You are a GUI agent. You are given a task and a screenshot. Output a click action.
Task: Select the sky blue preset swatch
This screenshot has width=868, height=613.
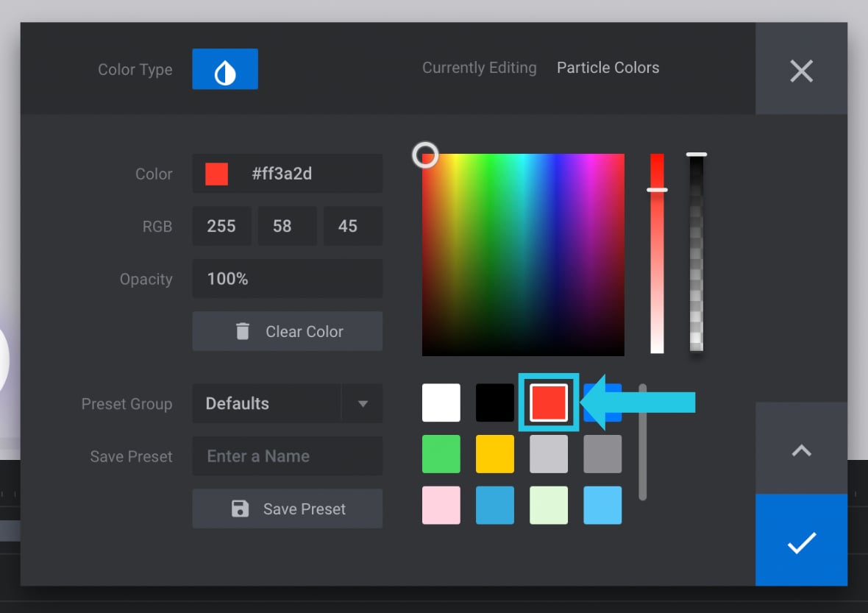pyautogui.click(x=602, y=505)
